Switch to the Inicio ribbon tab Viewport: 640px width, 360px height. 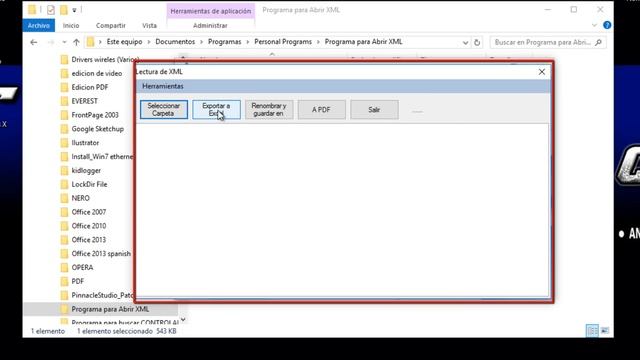tap(71, 25)
